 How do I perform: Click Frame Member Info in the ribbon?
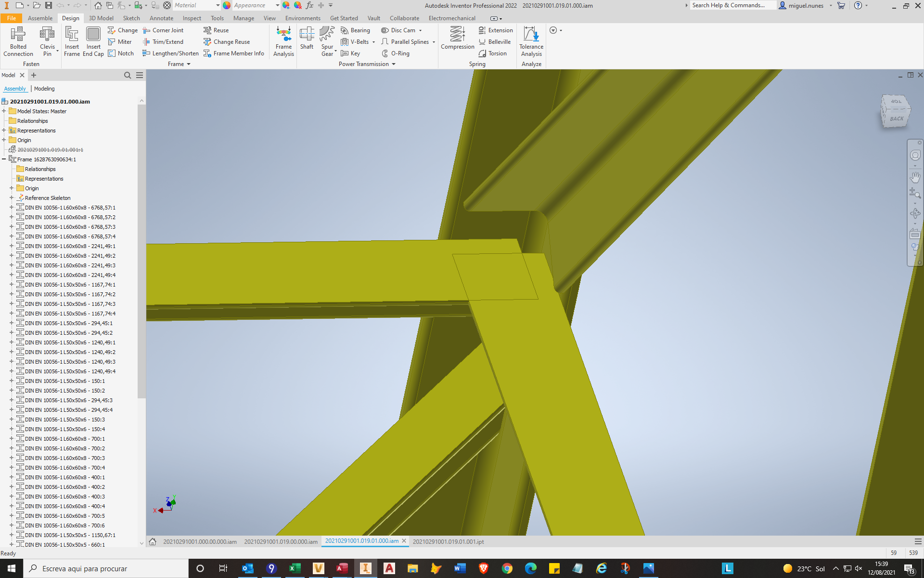[234, 53]
